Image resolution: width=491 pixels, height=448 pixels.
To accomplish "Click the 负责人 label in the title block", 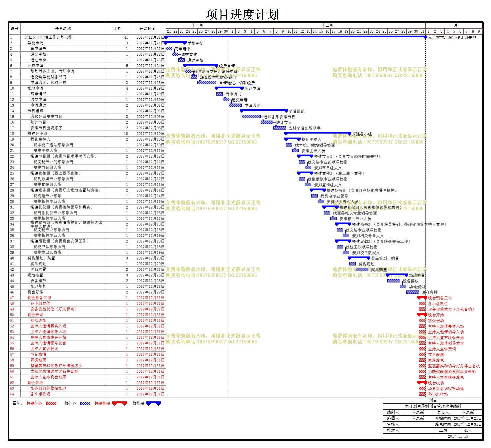I will pyautogui.click(x=443, y=412).
